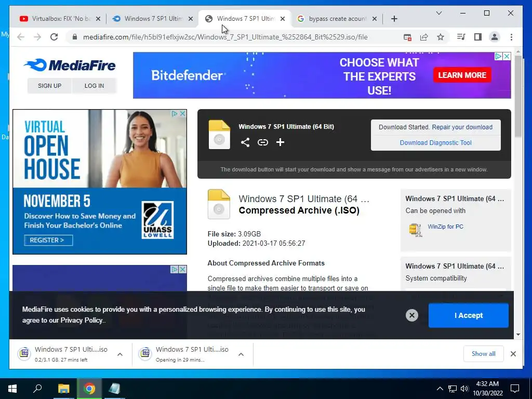Click Show all downloads
Image resolution: width=532 pixels, height=399 pixels.
click(x=483, y=354)
